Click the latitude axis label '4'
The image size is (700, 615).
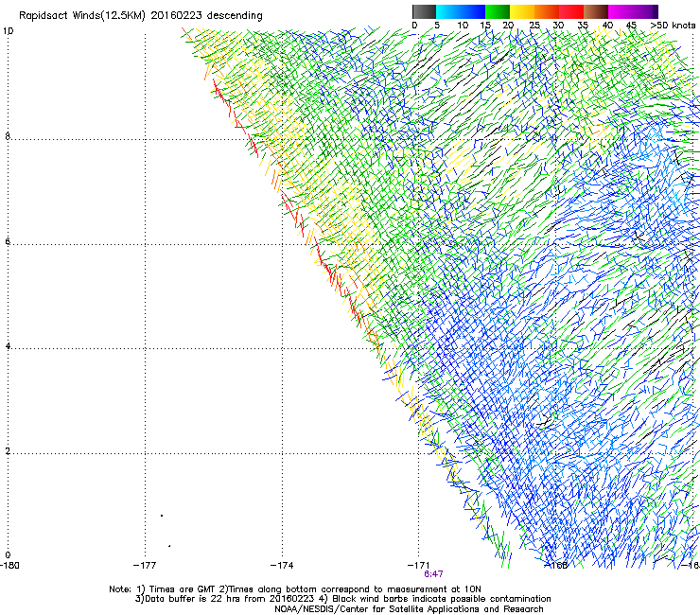click(8, 346)
